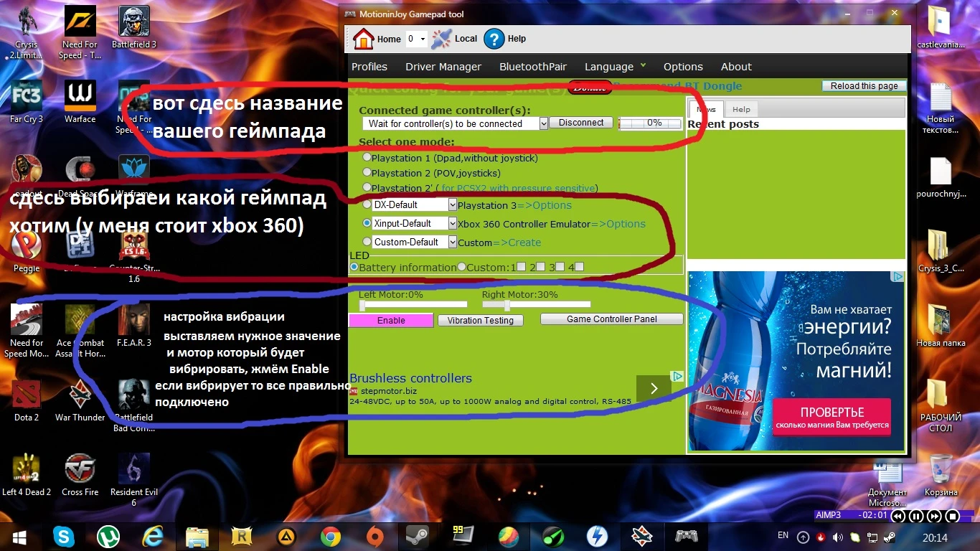Open the Xinput-Default dropdown list
This screenshot has height=551, width=980.
[x=452, y=223]
